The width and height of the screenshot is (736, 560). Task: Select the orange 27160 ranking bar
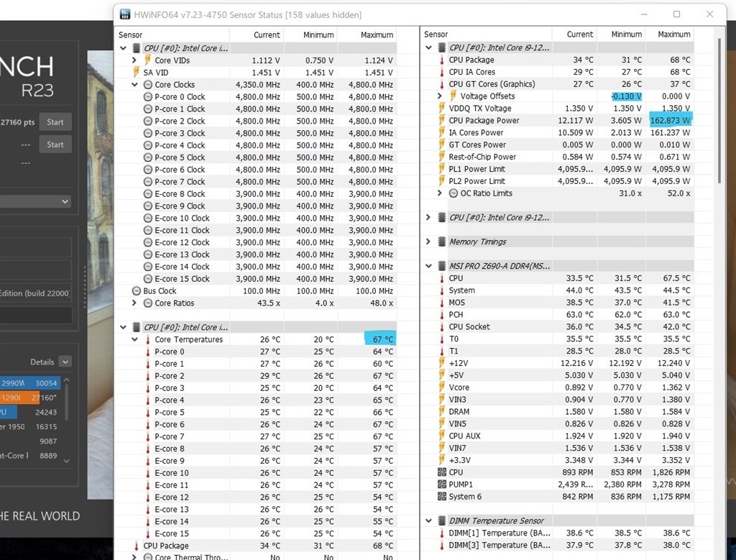click(x=19, y=398)
